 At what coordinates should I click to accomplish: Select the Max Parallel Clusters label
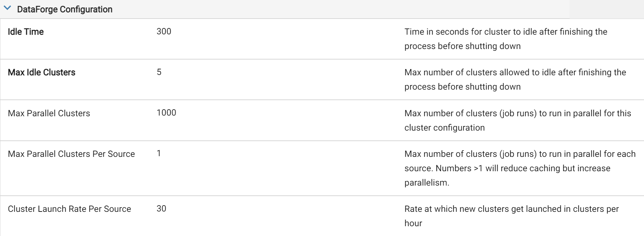pyautogui.click(x=49, y=113)
